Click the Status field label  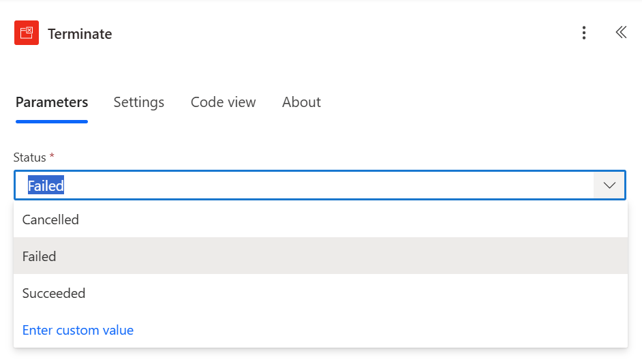[x=30, y=157]
